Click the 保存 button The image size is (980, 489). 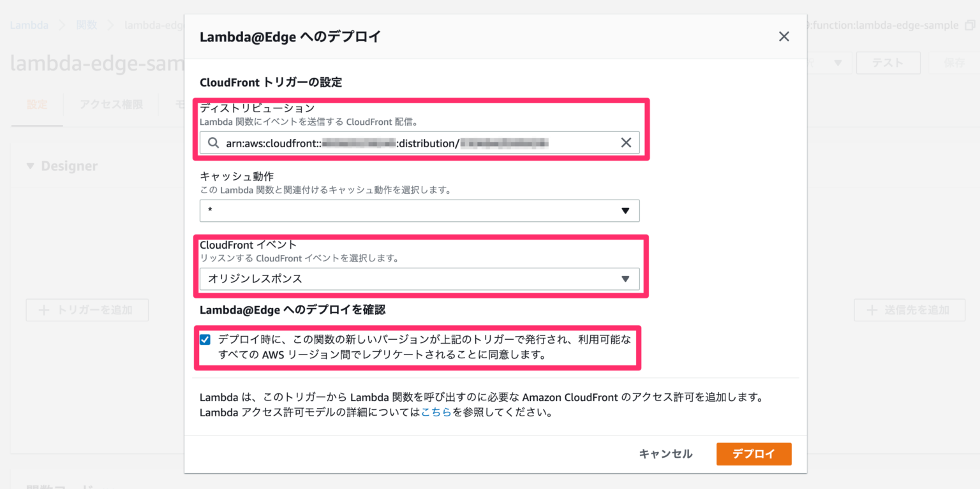click(x=954, y=62)
